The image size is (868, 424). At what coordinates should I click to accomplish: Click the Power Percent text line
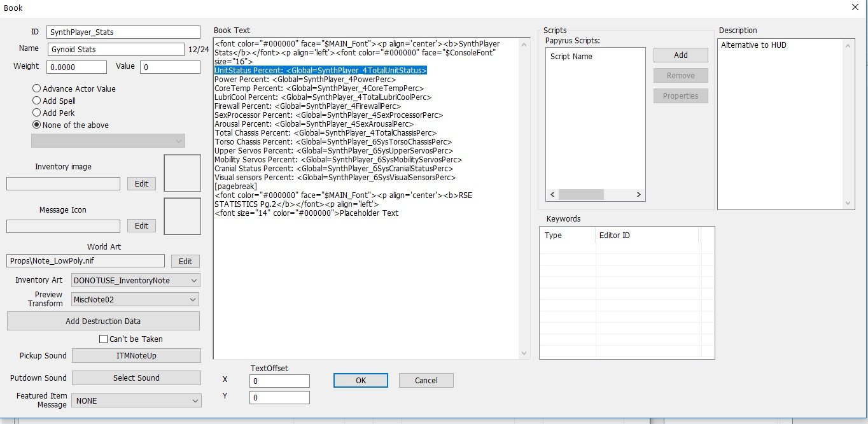point(305,80)
